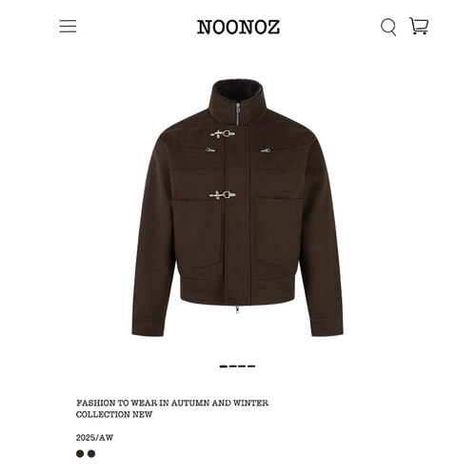
Task: Tap the jacket's stand collar area
Action: pos(237,102)
